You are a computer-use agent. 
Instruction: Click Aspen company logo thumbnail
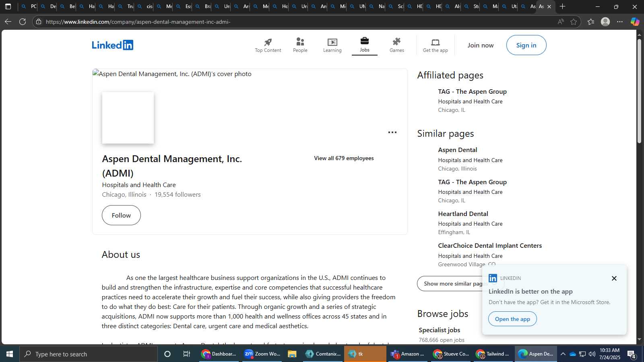[x=128, y=118]
